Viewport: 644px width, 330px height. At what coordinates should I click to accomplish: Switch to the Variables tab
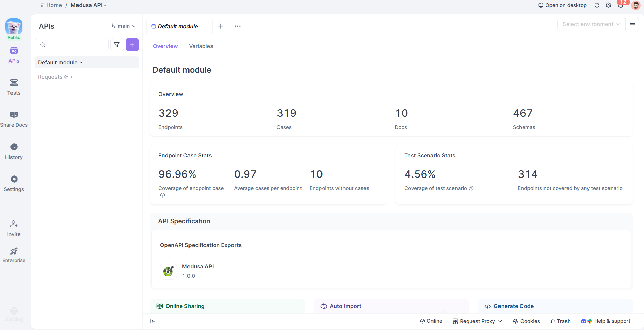pyautogui.click(x=201, y=46)
